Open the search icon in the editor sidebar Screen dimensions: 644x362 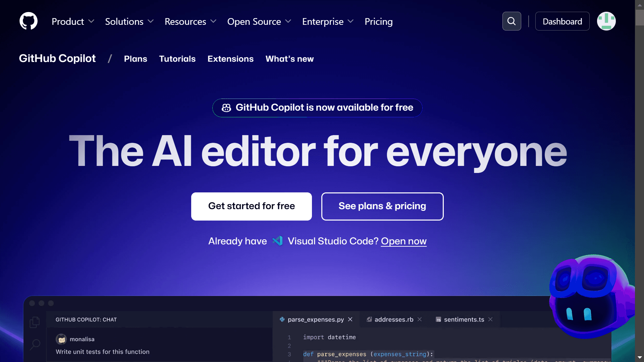[x=35, y=345]
